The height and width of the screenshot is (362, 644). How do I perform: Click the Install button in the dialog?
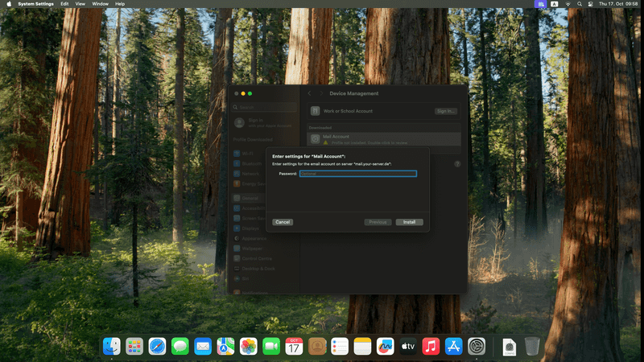tap(409, 222)
